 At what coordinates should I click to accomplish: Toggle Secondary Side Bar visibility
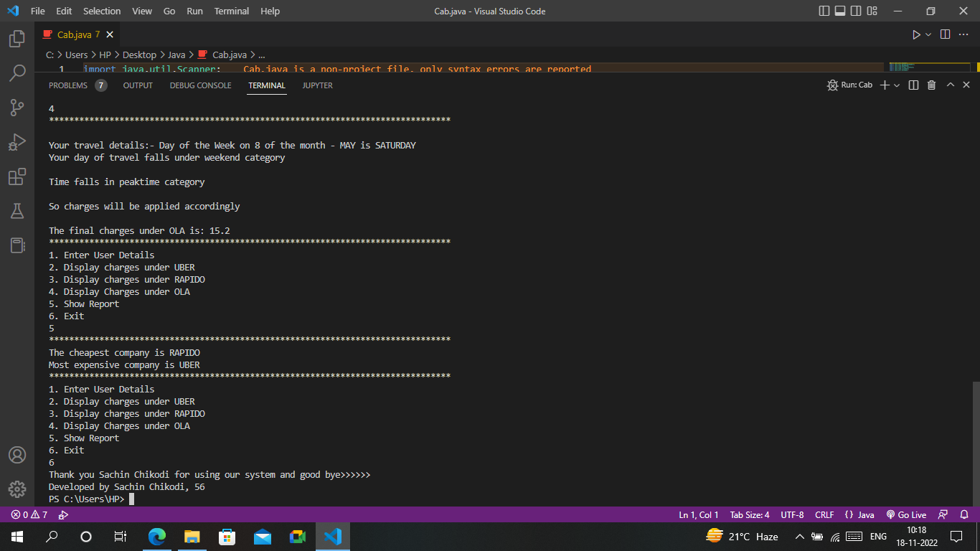click(856, 11)
